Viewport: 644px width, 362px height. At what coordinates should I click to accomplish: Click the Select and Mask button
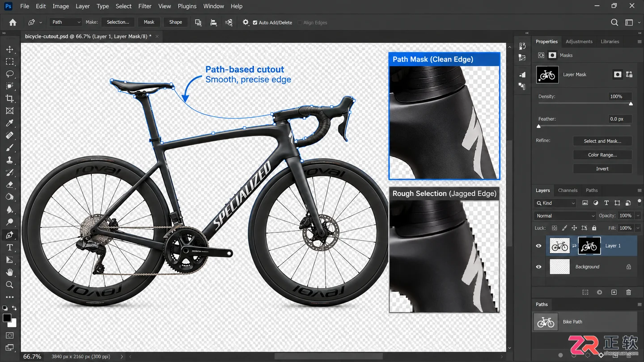click(x=602, y=141)
